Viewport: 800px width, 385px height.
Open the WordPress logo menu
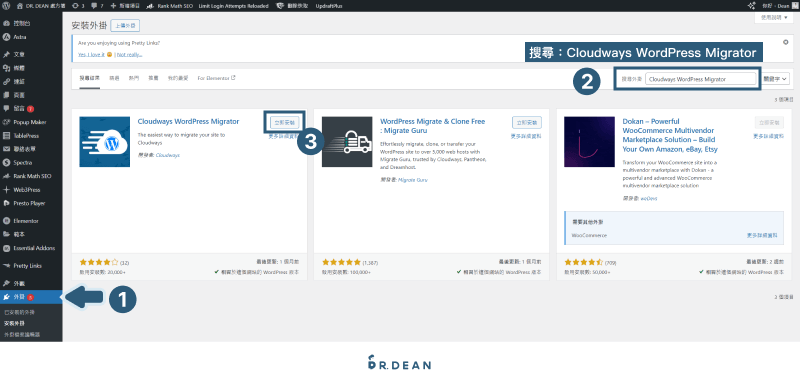click(x=7, y=6)
